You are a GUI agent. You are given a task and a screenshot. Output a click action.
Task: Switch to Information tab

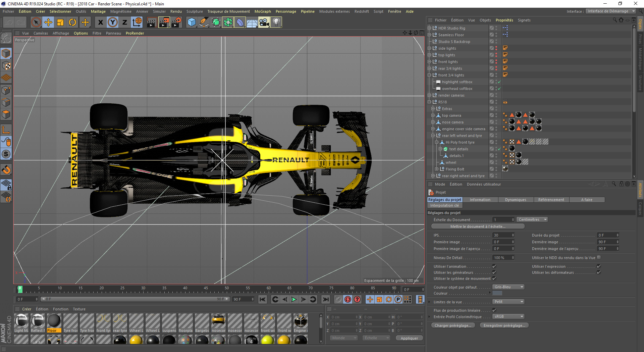click(x=480, y=200)
